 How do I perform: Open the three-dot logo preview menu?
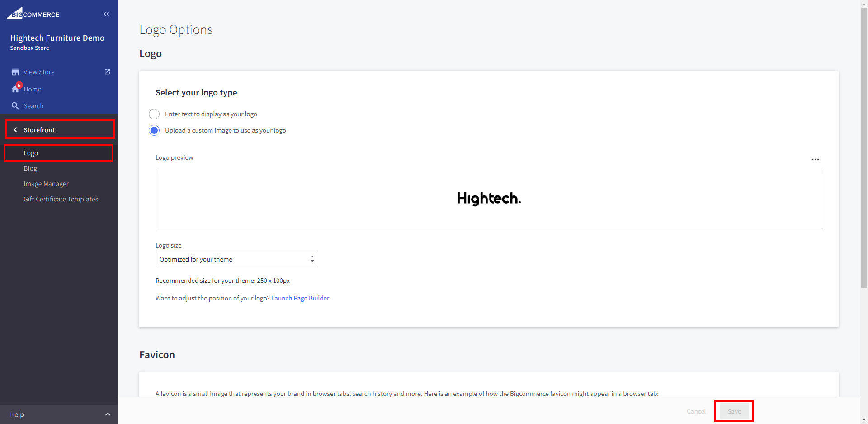click(x=815, y=159)
